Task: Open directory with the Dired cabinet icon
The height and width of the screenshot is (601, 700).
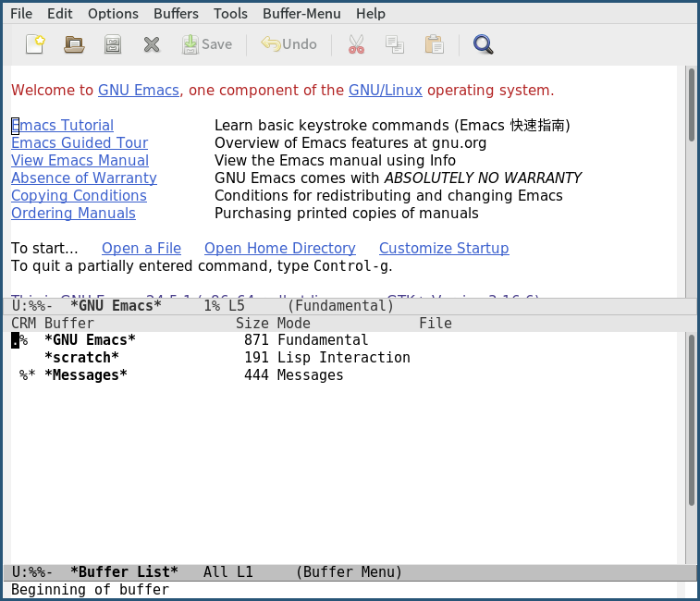Action: coord(113,44)
